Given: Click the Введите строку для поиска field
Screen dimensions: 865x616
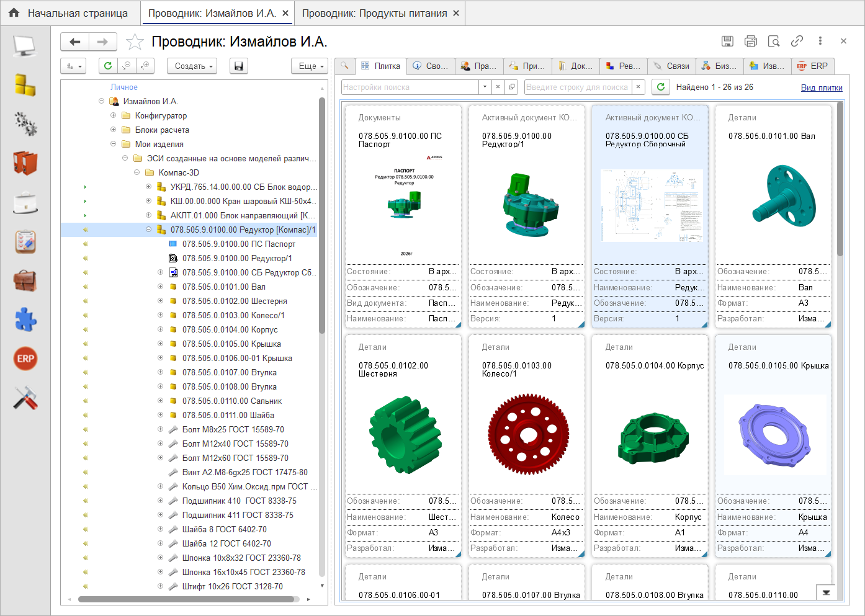Looking at the screenshot, I should click(578, 87).
